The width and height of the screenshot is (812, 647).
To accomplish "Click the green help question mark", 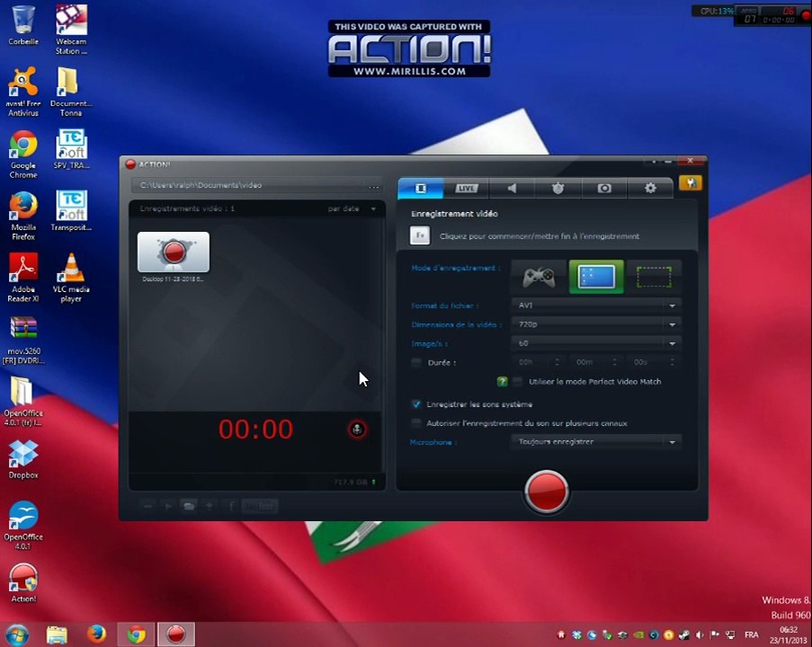I will coord(502,382).
